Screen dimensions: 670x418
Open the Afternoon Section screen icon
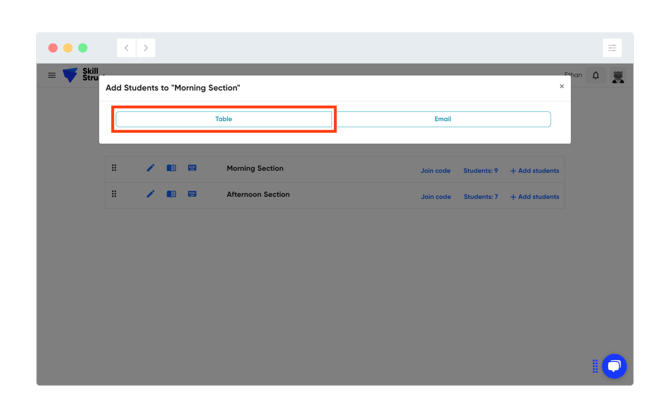(192, 194)
